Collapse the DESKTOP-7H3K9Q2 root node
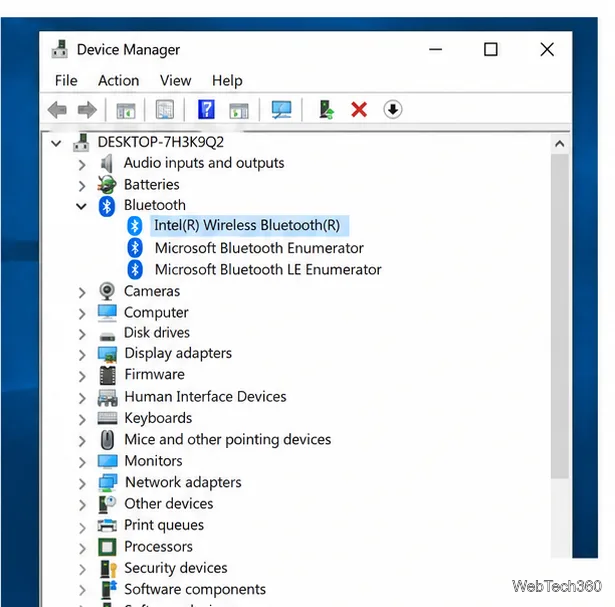Screen dimensions: 615x607 click(x=56, y=143)
